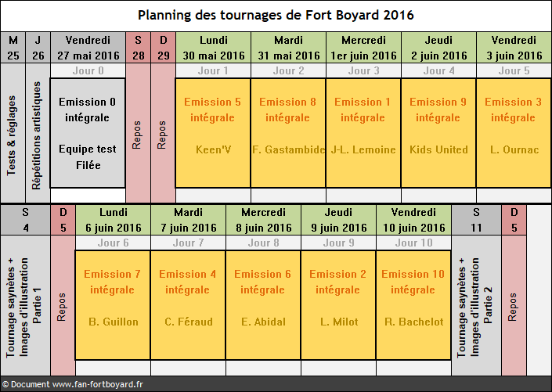This screenshot has width=552, height=392.
Task: Select the 'Jour 6' label
Action: coord(113,243)
